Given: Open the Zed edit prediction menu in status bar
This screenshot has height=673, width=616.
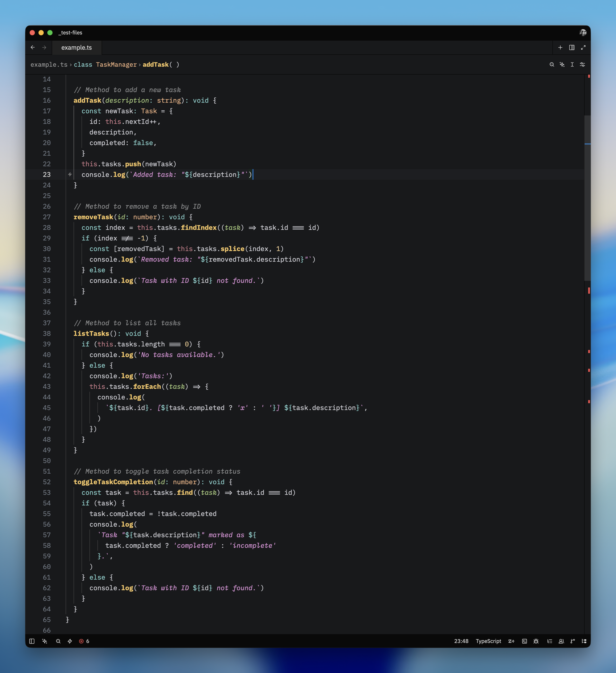Looking at the screenshot, I should click(511, 641).
